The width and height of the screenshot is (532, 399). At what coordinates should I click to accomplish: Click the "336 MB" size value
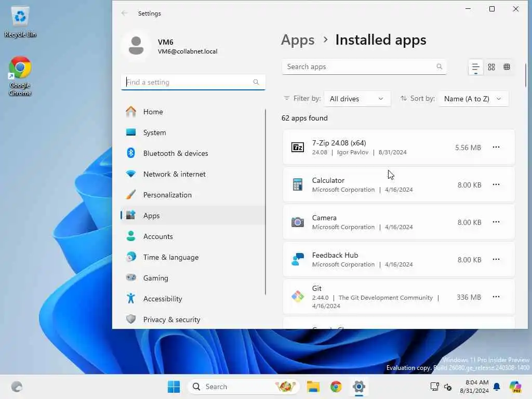coord(469,297)
